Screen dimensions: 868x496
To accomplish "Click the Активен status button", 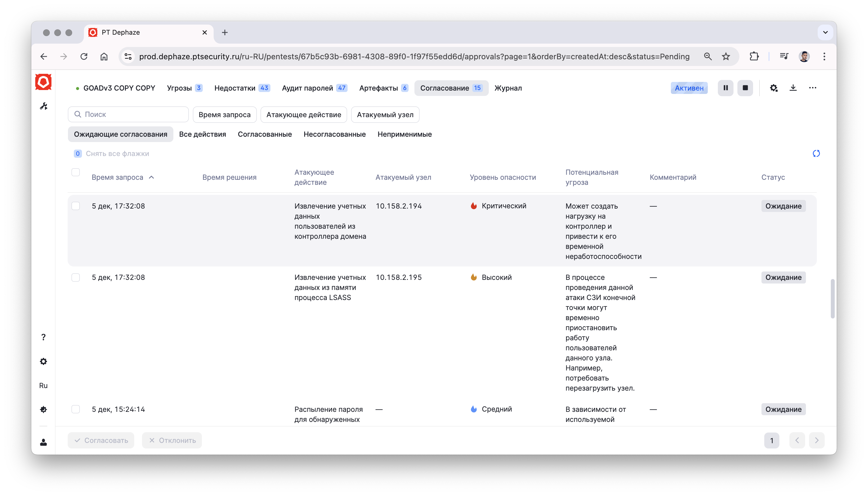I will (x=689, y=88).
